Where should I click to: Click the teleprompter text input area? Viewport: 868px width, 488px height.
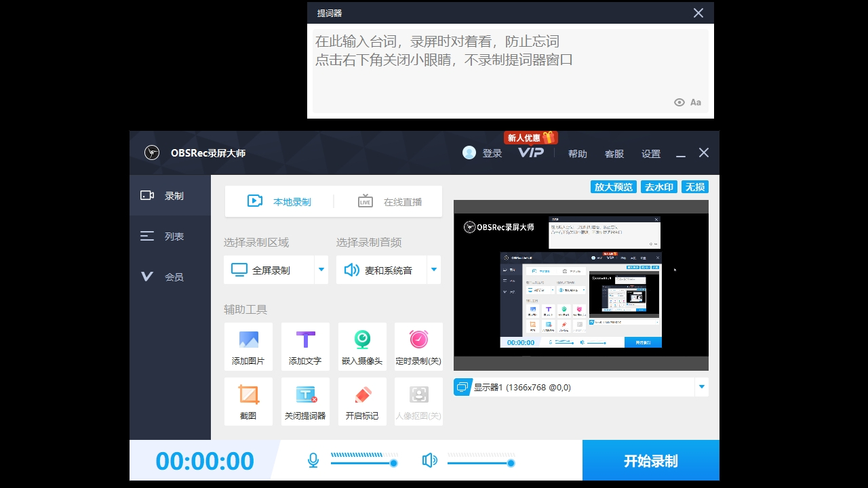click(x=509, y=68)
